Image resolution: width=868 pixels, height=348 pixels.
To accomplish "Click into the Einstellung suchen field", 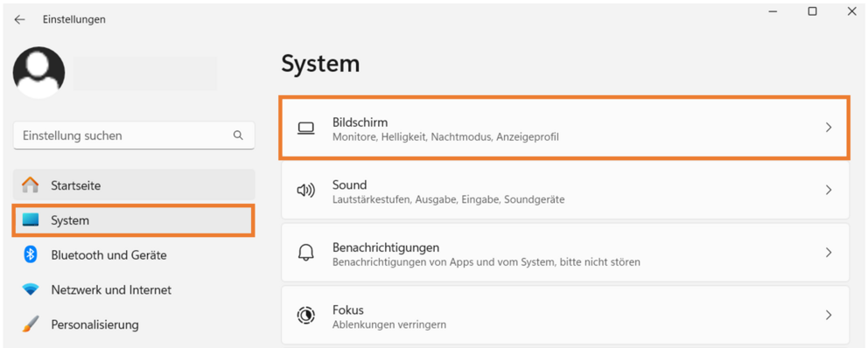I will click(134, 136).
